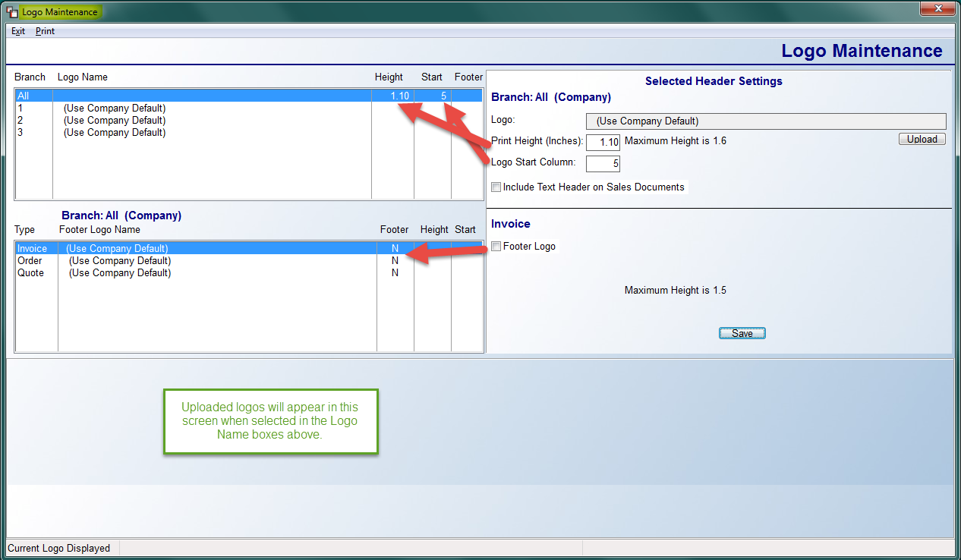The width and height of the screenshot is (961, 560).
Task: Click the Current Logo Displayed status bar
Action: (59, 549)
